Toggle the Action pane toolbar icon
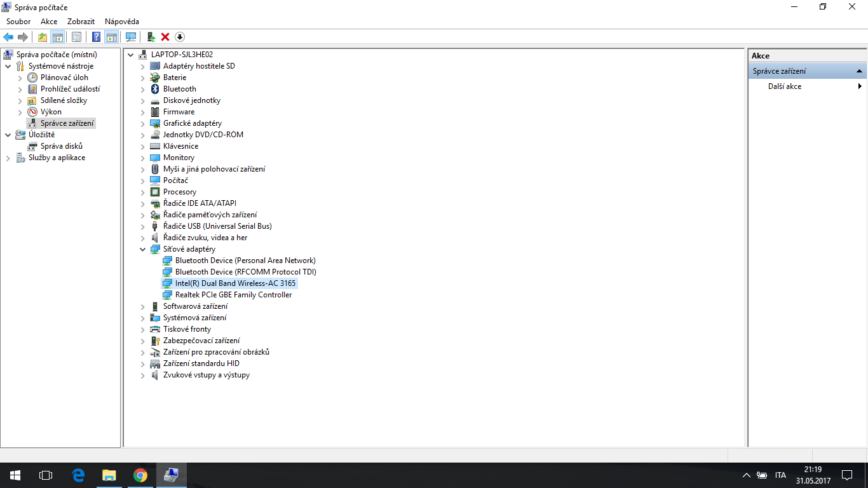 [x=112, y=37]
